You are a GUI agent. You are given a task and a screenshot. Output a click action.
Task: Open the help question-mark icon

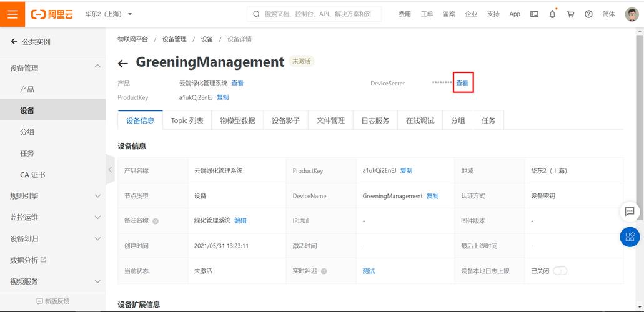(x=588, y=14)
